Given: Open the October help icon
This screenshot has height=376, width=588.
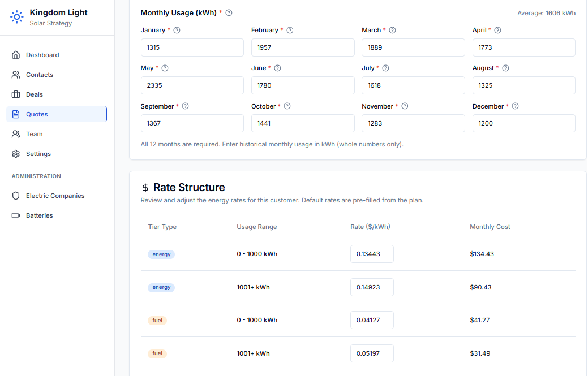Looking at the screenshot, I should coord(287,106).
